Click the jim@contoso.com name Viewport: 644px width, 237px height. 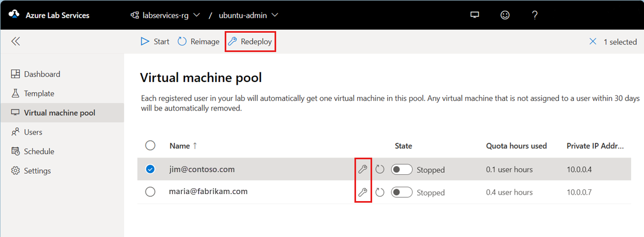202,169
